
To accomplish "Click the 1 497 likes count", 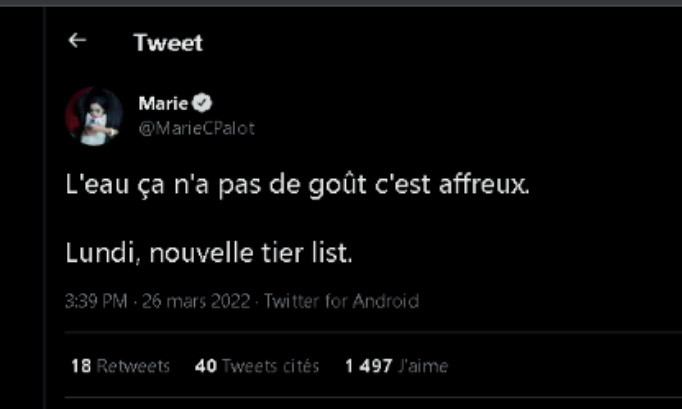I will pyautogui.click(x=367, y=366).
